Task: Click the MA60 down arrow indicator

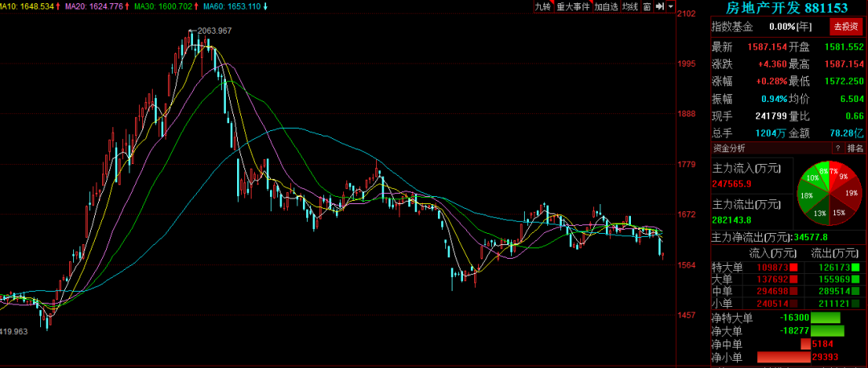Action: coord(266,6)
